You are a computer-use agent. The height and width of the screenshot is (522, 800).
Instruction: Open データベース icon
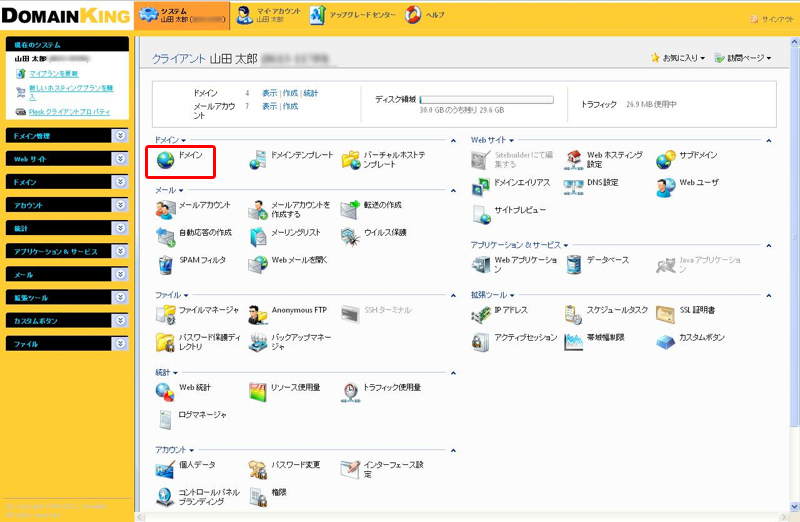pos(573,265)
